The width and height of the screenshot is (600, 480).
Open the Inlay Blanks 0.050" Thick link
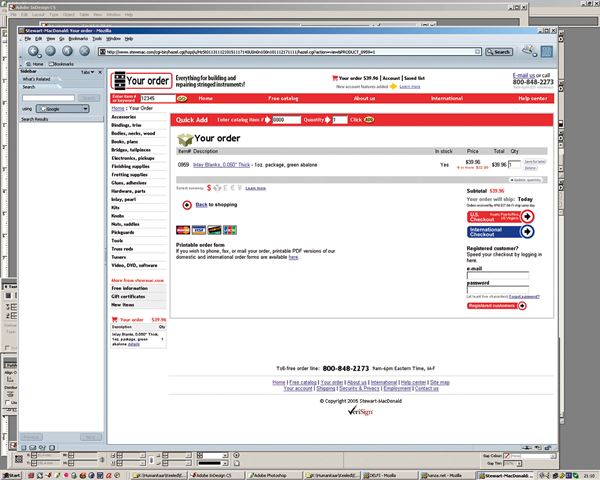click(x=221, y=165)
